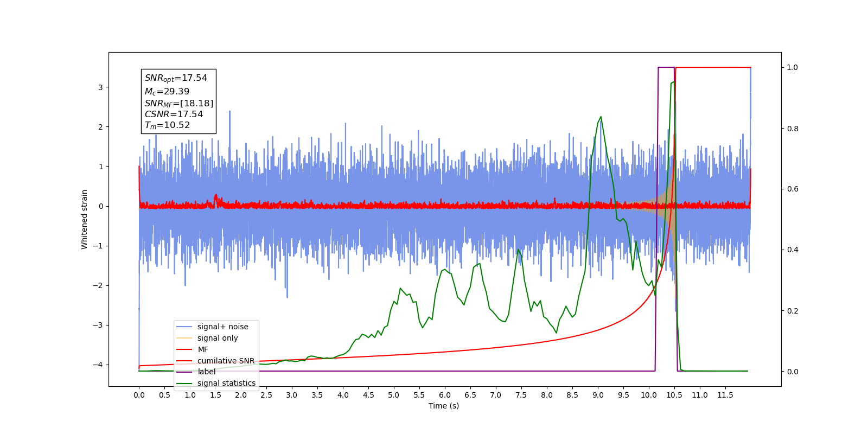Click the 6.0 tick on time axis
The width and height of the screenshot is (868, 434).
coord(445,395)
